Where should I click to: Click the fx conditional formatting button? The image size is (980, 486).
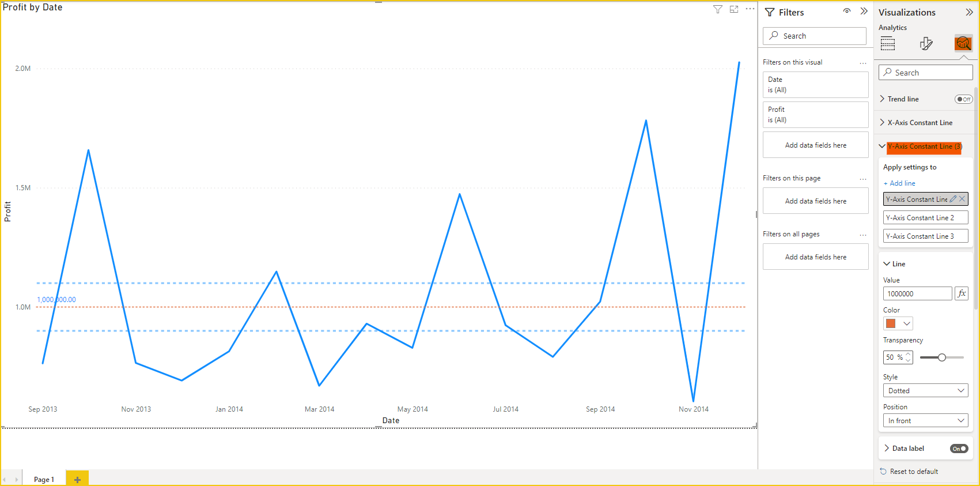962,293
